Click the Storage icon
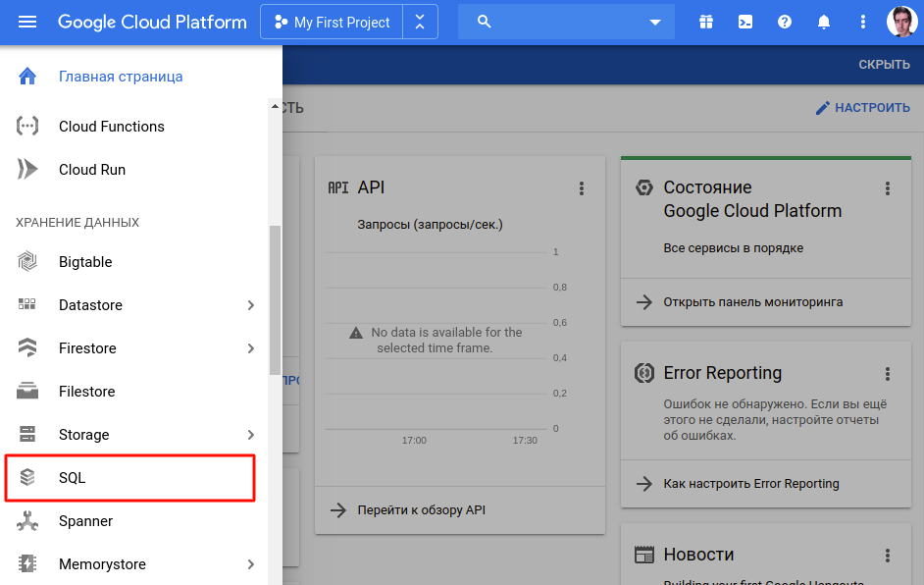Screen dimensions: 924x585 [27, 434]
